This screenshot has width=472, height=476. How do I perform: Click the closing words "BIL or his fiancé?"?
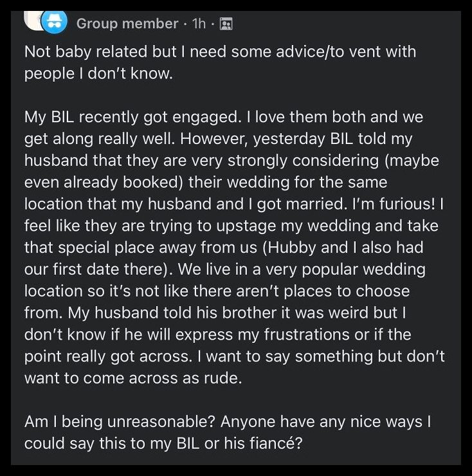tap(239, 444)
